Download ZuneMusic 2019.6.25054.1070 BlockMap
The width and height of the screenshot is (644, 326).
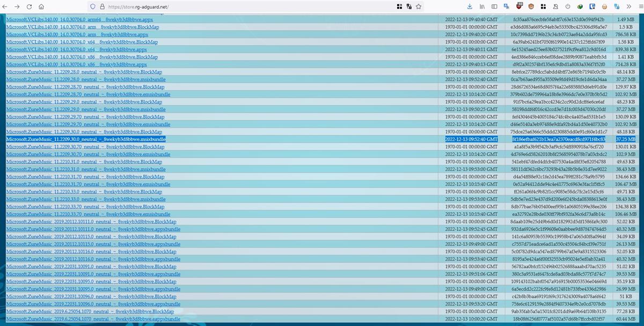coord(90,311)
